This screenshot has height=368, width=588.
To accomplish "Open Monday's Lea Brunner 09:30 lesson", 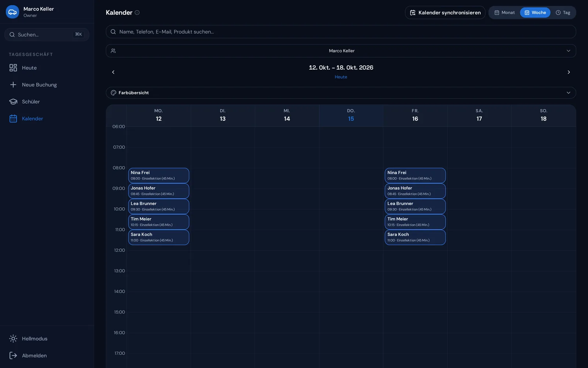I will click(159, 206).
